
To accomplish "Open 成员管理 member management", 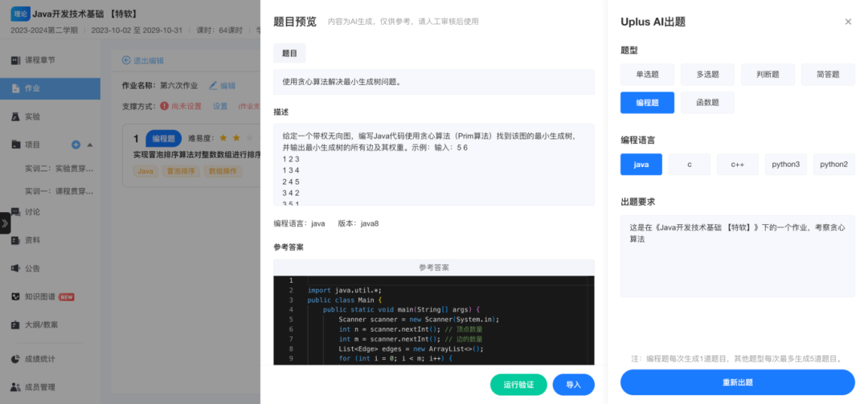I will coord(40,386).
